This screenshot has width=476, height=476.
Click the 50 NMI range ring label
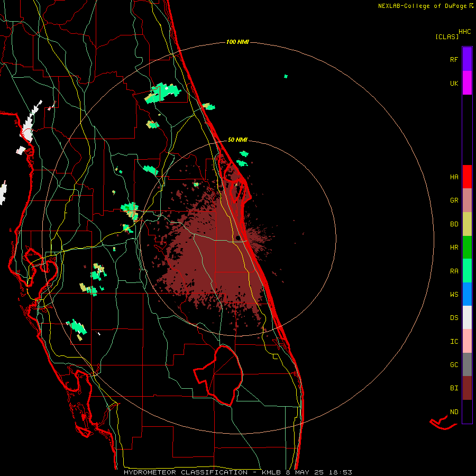(x=237, y=140)
